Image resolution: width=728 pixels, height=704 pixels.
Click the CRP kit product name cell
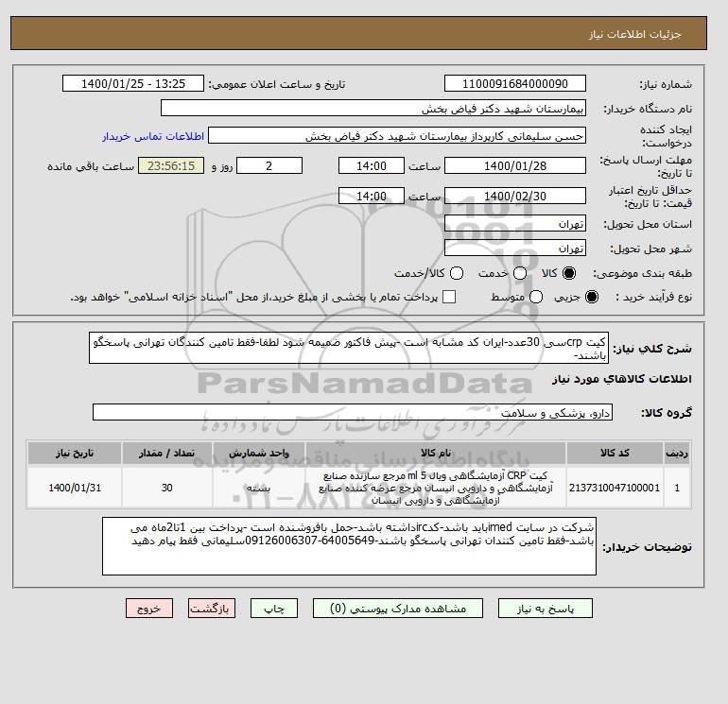point(436,488)
